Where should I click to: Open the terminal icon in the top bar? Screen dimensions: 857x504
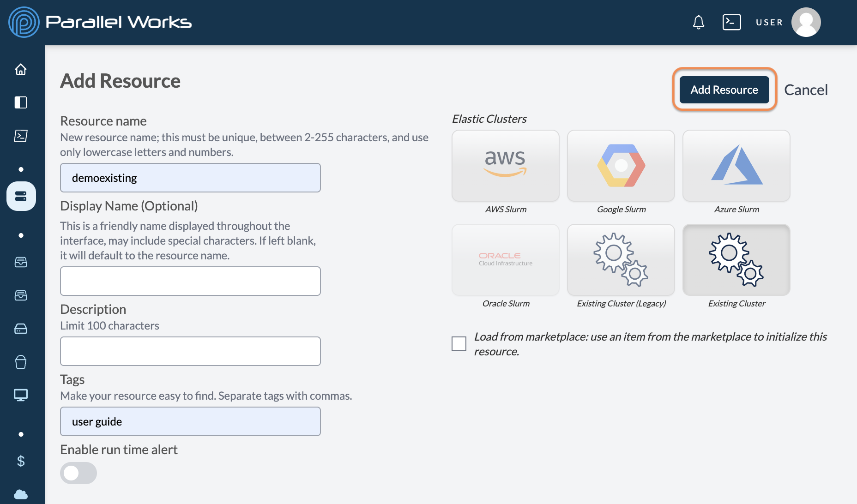tap(732, 22)
